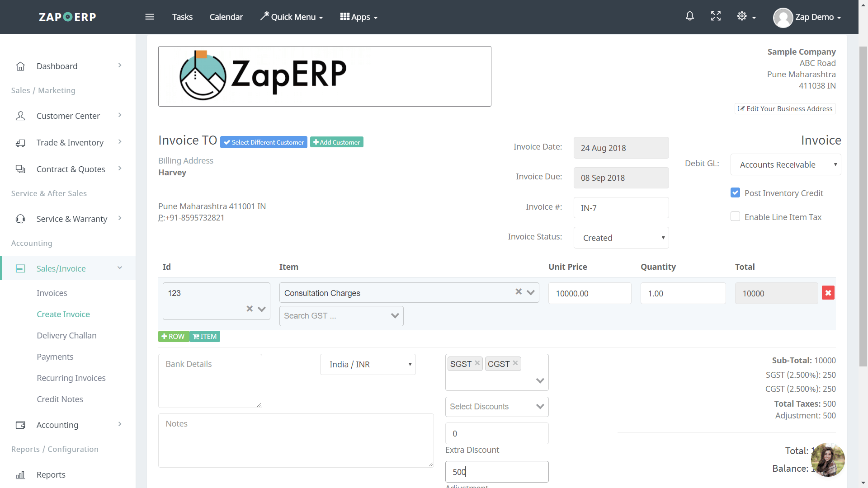Open the Select Discounts dropdown
Screen dimensions: 868x488
click(x=497, y=407)
